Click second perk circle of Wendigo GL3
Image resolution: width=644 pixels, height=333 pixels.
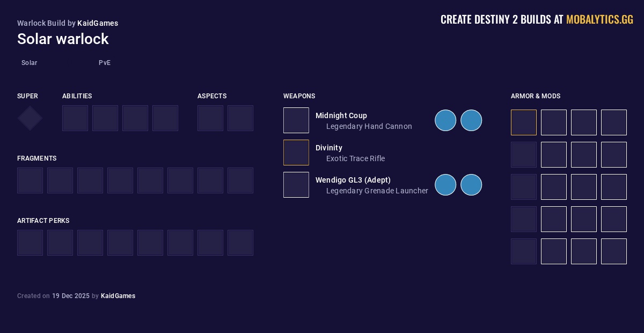[x=471, y=185]
